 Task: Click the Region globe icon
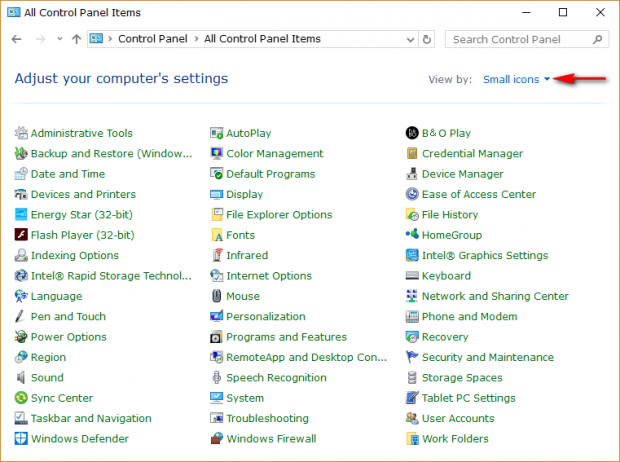pyautogui.click(x=21, y=357)
